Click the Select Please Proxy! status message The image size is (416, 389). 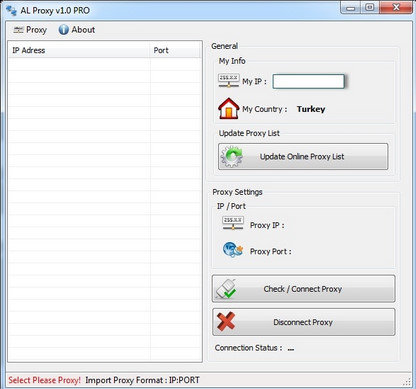[x=44, y=380]
